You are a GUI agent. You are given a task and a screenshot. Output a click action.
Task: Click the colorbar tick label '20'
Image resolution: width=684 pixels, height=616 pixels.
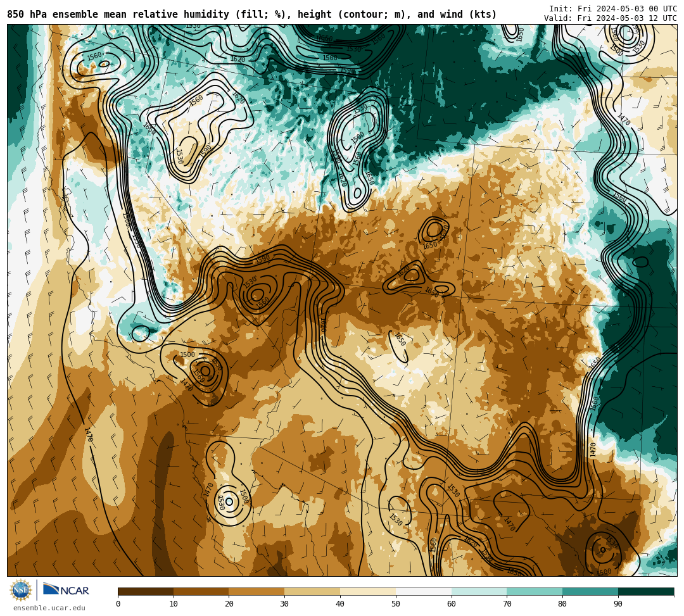point(229,604)
